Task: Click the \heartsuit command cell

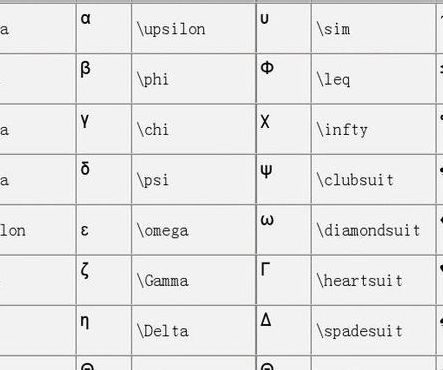Action: click(373, 280)
